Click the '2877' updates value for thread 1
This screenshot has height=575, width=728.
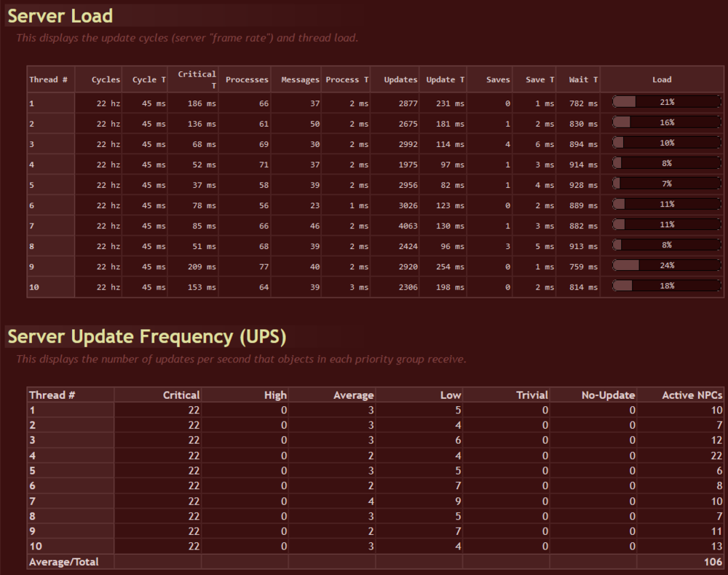[x=408, y=103]
